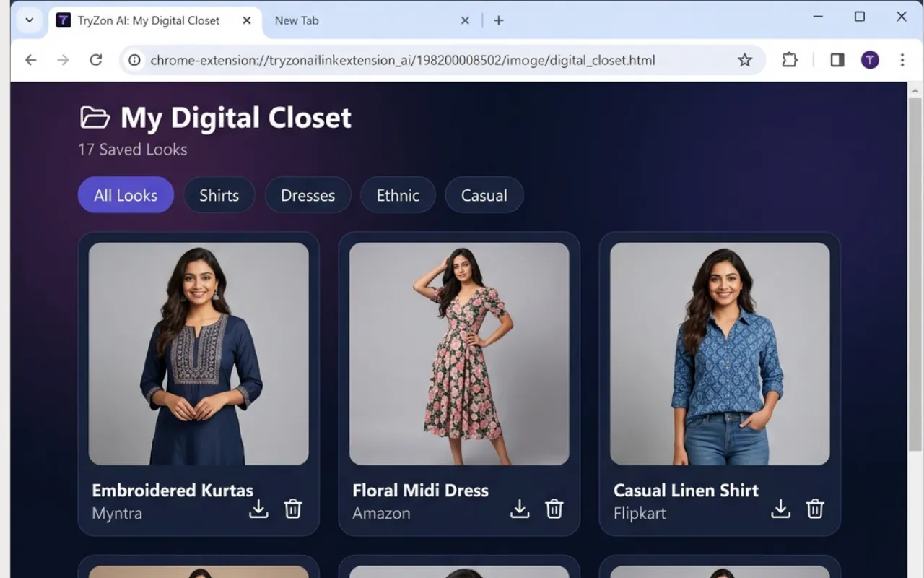Click the scrollbar up arrow
This screenshot has width=924, height=578.
[915, 90]
